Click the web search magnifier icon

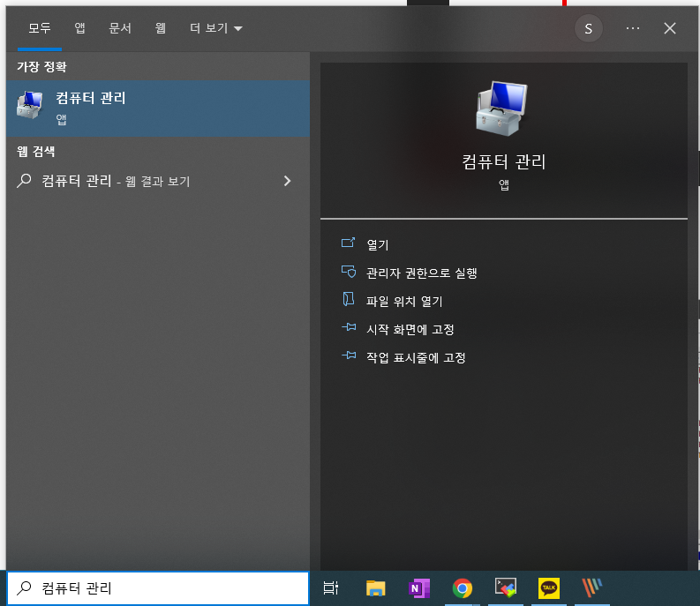(24, 181)
